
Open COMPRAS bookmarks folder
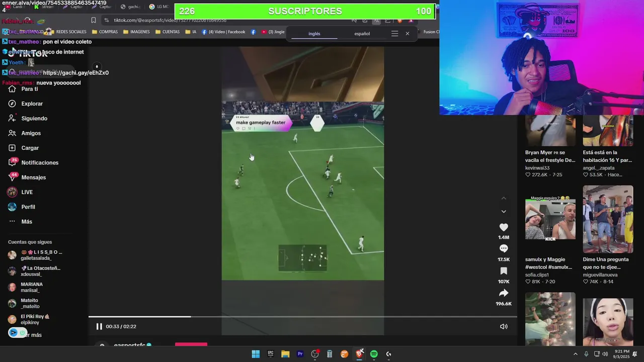[105, 32]
